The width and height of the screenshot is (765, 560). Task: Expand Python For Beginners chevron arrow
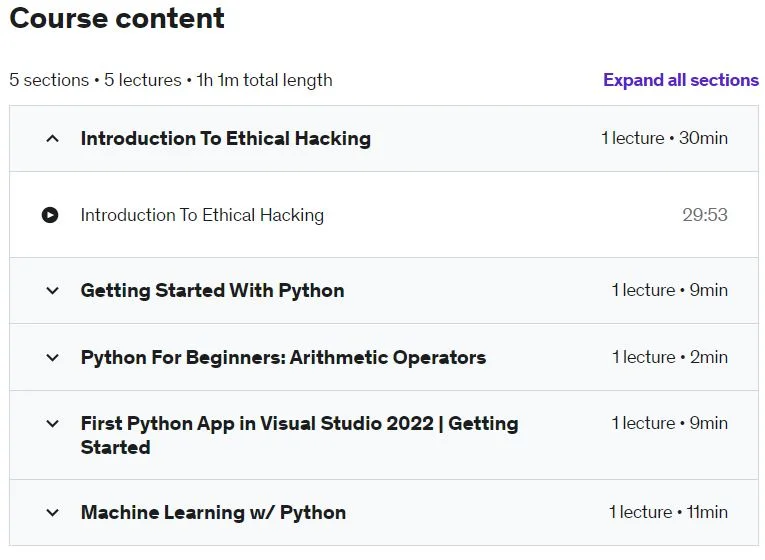point(52,358)
